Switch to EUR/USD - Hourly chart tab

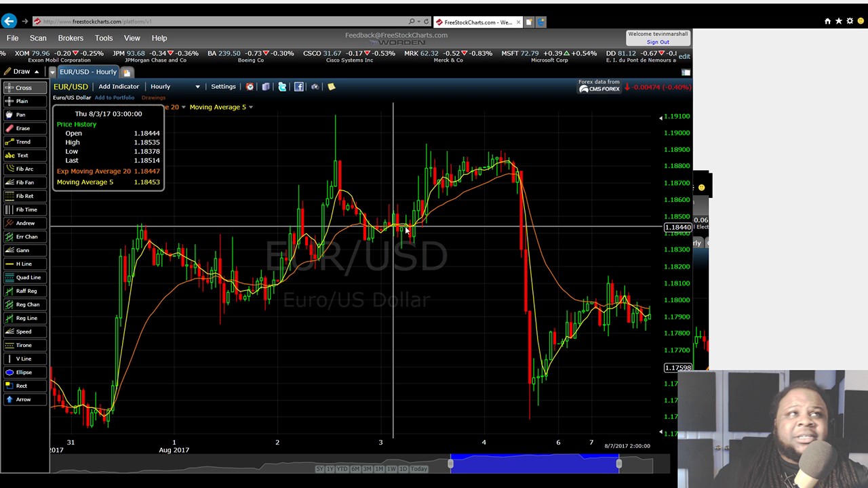tap(87, 72)
